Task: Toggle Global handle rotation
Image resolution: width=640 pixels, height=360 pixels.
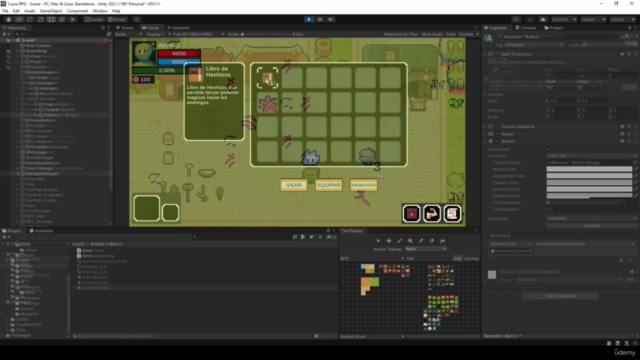Action: [117, 19]
